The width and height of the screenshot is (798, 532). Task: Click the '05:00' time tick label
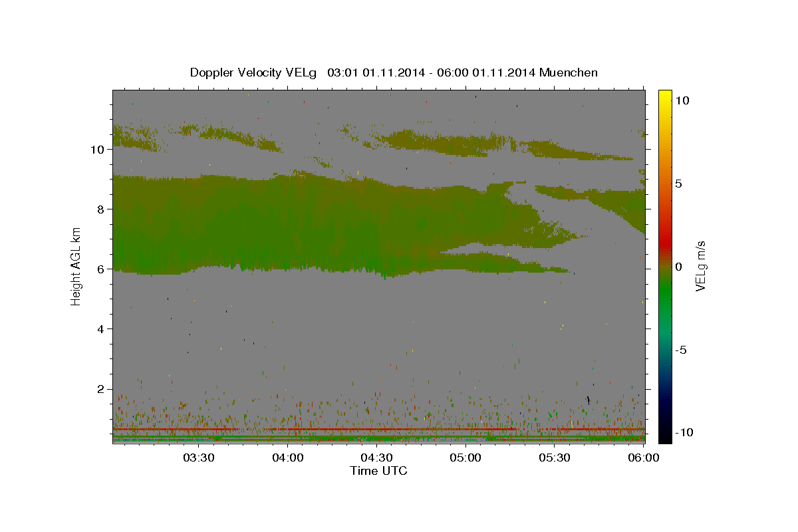pos(465,458)
